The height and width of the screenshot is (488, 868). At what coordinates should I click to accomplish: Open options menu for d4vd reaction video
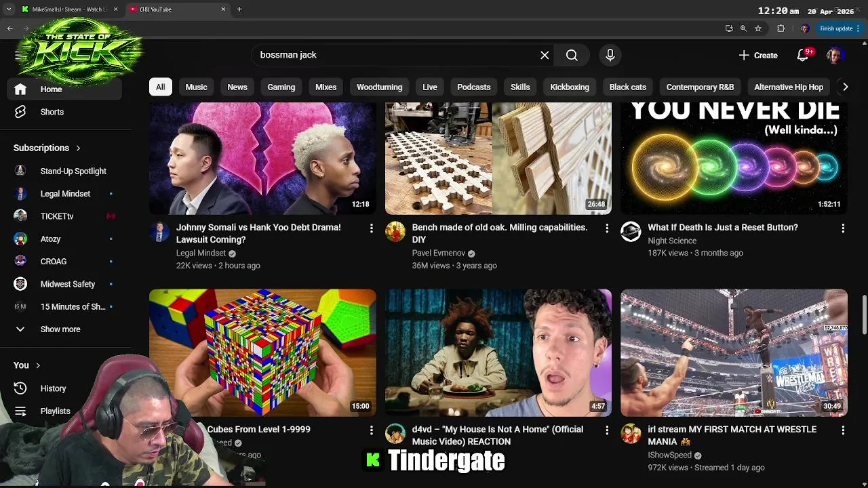(x=607, y=430)
